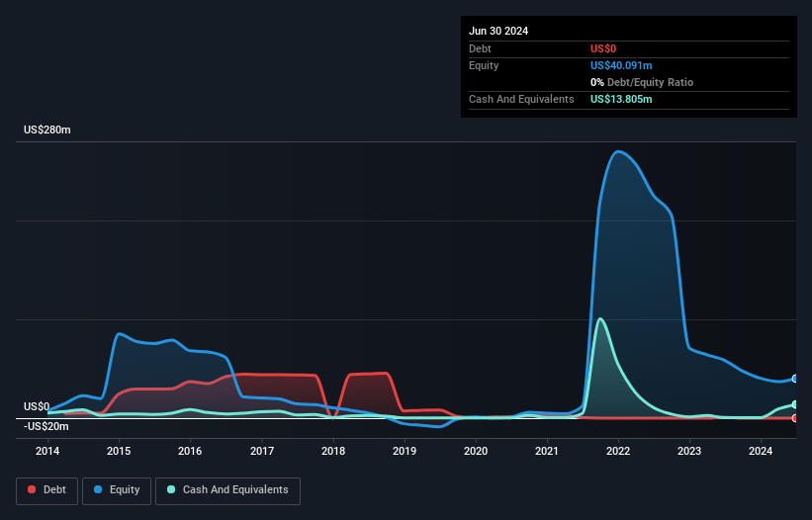
Task: Click the 2024 x-axis label
Action: pyautogui.click(x=761, y=451)
